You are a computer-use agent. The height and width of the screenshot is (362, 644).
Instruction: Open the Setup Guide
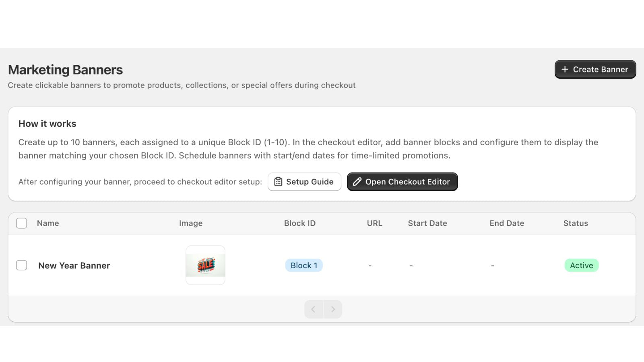305,181
